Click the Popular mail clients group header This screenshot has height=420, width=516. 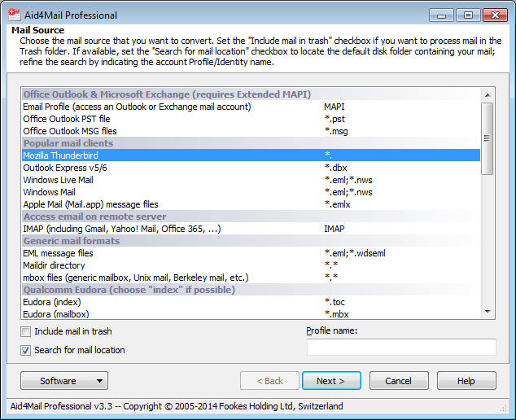[251, 143]
